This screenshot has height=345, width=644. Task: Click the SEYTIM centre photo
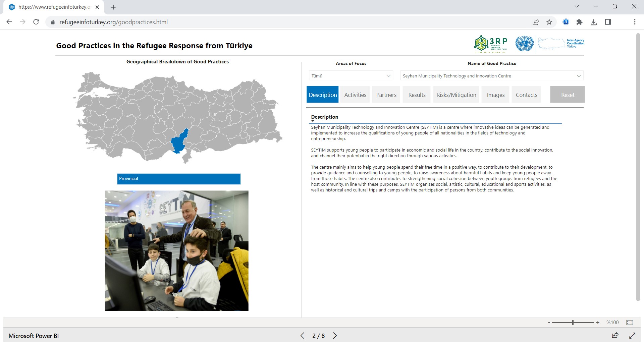tap(176, 250)
